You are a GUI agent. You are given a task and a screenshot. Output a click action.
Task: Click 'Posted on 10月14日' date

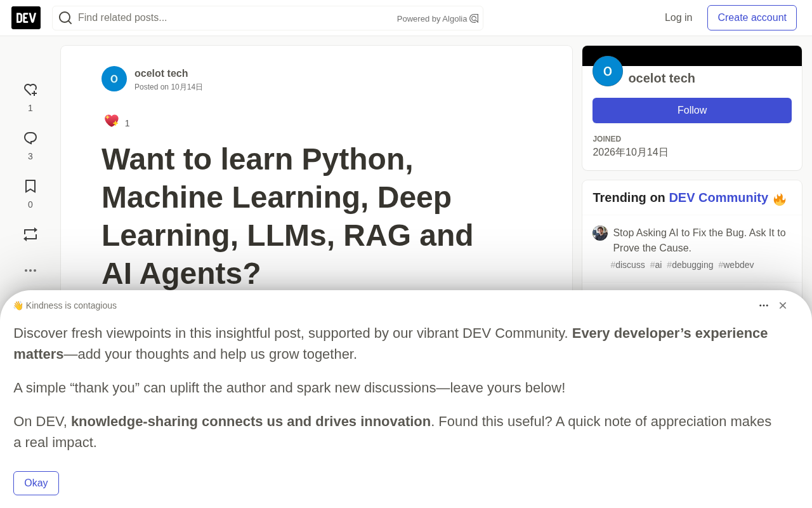click(x=169, y=87)
